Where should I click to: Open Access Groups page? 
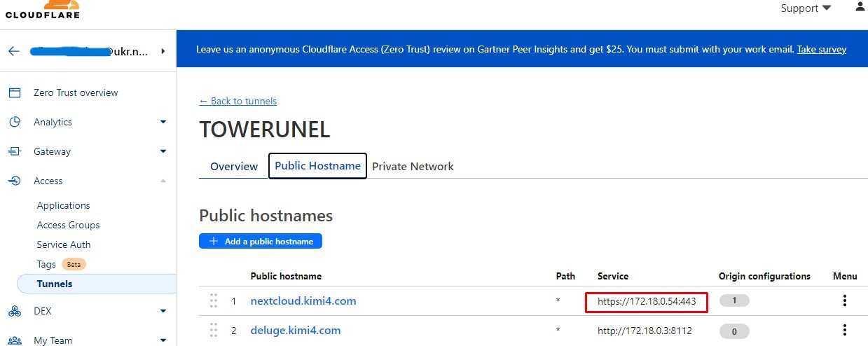(68, 225)
